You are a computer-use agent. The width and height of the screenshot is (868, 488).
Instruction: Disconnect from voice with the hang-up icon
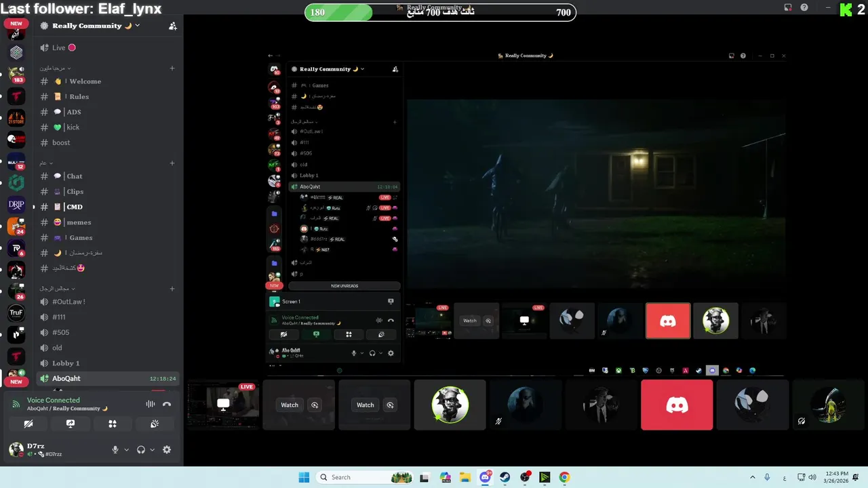[x=167, y=404]
